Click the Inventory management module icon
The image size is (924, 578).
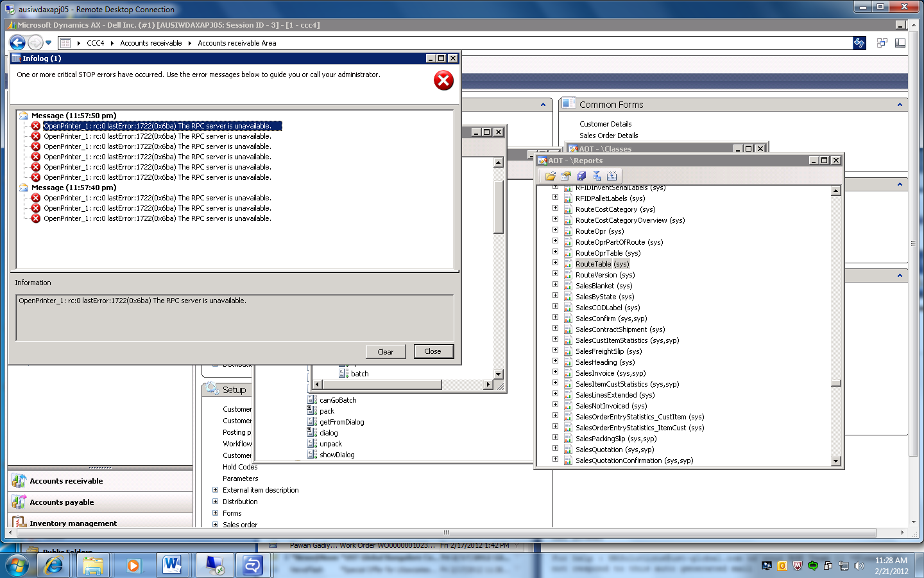19,522
